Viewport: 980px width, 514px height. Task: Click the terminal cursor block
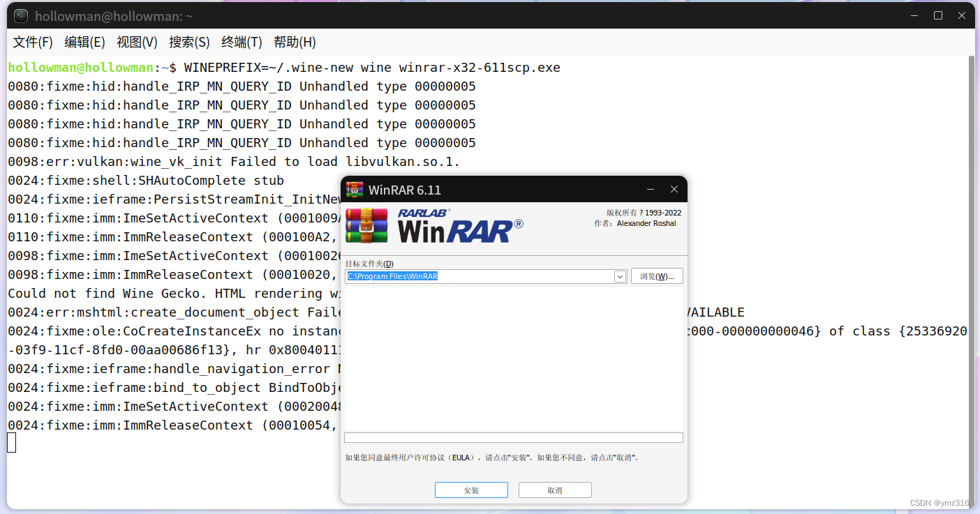pos(12,442)
